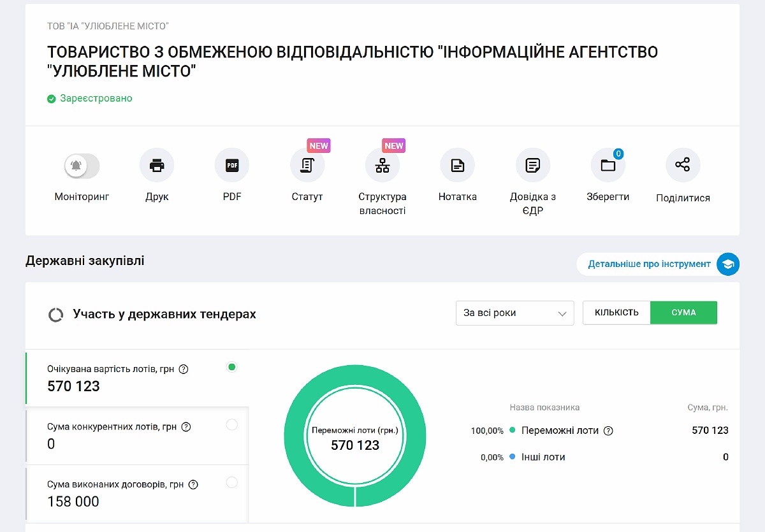
Task: Enable Моніторинг notifications for the company
Action: [x=81, y=164]
